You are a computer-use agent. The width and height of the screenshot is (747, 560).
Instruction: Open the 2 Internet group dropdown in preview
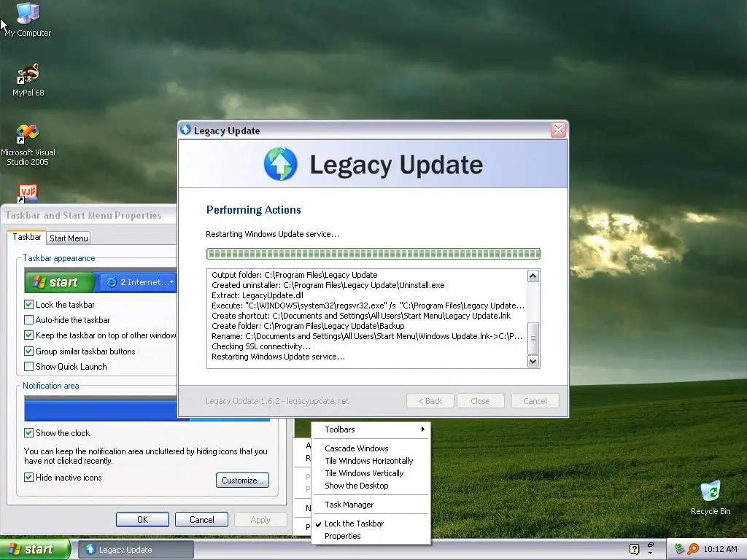click(172, 282)
